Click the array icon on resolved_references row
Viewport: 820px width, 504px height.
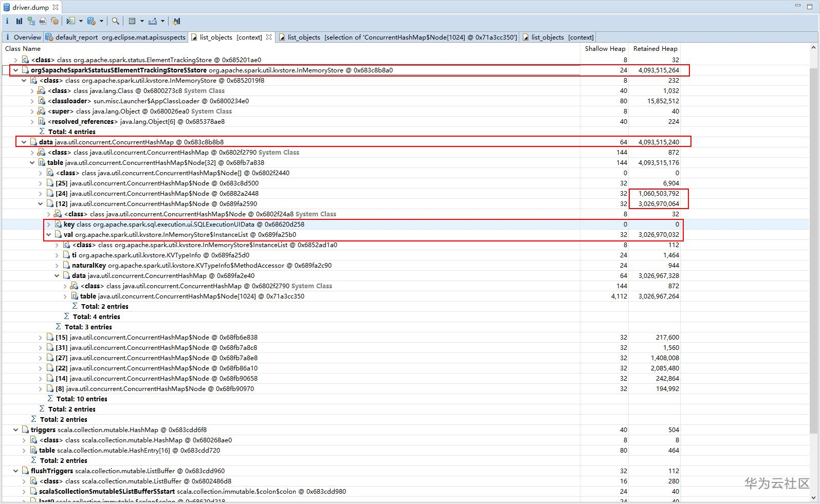pyautogui.click(x=42, y=122)
